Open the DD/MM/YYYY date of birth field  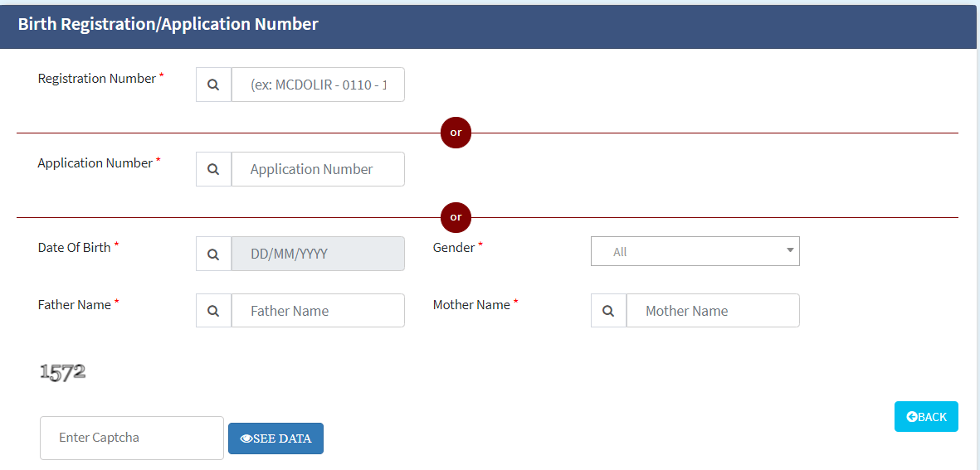[x=318, y=254]
